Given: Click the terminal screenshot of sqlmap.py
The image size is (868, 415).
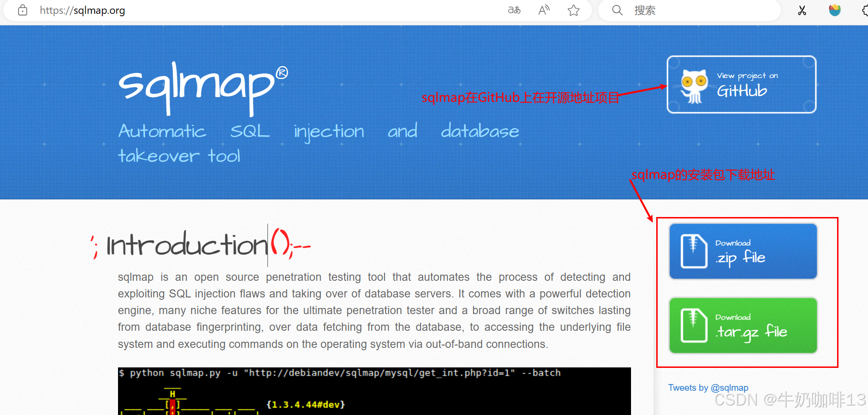Looking at the screenshot, I should point(374,391).
